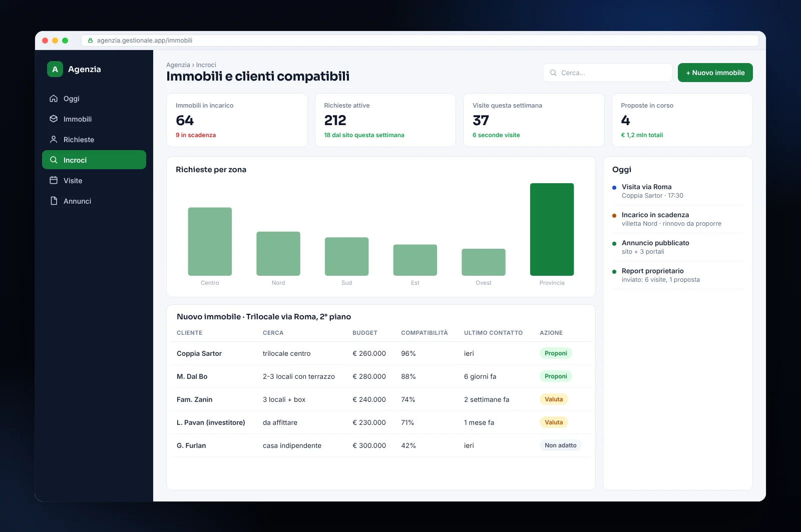The height and width of the screenshot is (532, 801).
Task: Select the Est bar in the chart
Action: point(415,260)
